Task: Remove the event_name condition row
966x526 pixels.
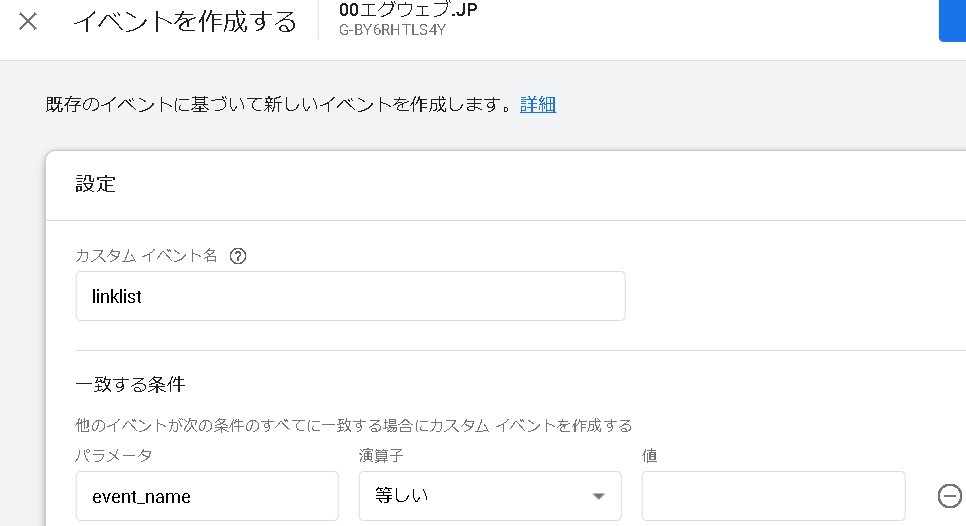Action: pos(949,496)
